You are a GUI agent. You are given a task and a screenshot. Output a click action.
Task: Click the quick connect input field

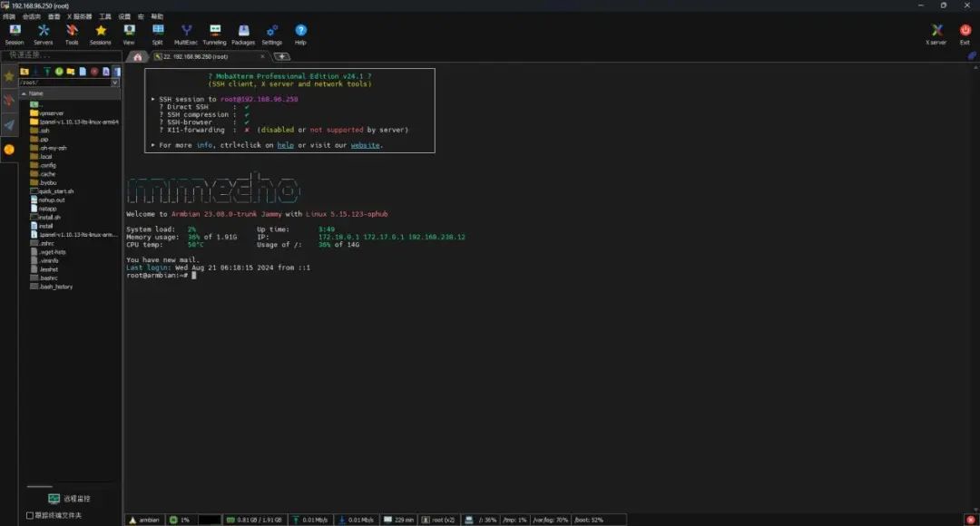tap(62, 55)
